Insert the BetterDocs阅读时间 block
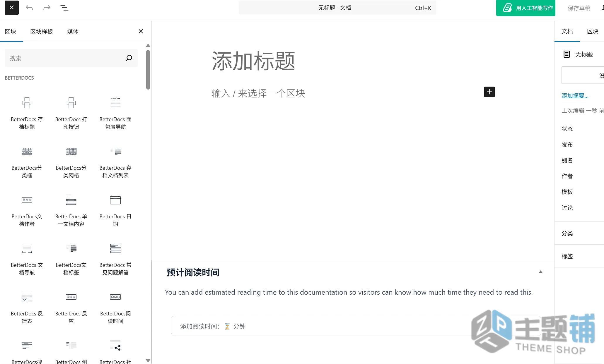 tap(115, 307)
